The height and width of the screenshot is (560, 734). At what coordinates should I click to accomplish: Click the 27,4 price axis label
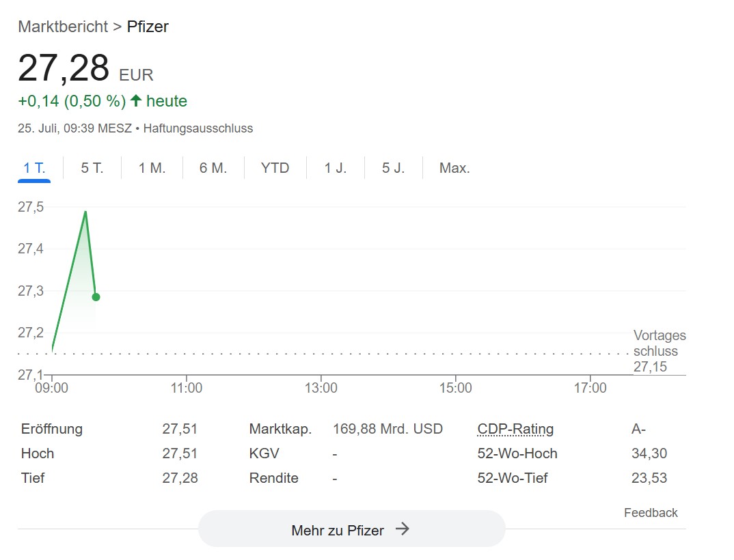click(31, 249)
